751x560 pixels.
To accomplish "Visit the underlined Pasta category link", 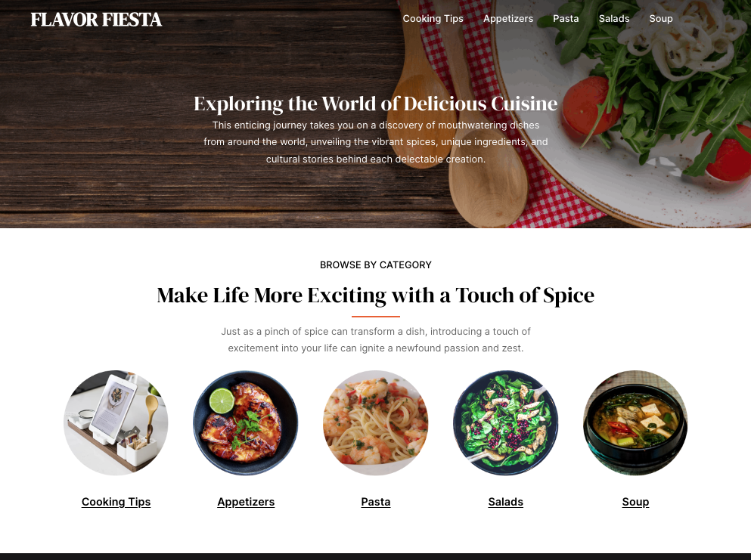I will click(x=375, y=502).
